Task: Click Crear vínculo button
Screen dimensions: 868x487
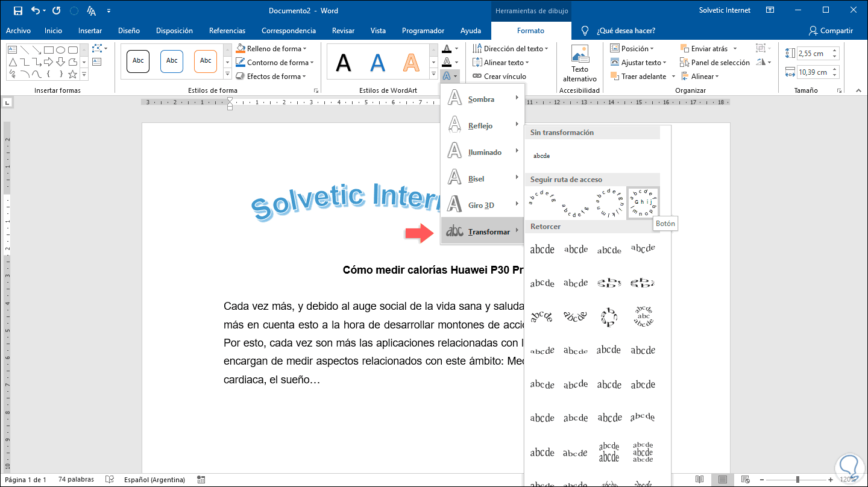Action: [x=499, y=76]
